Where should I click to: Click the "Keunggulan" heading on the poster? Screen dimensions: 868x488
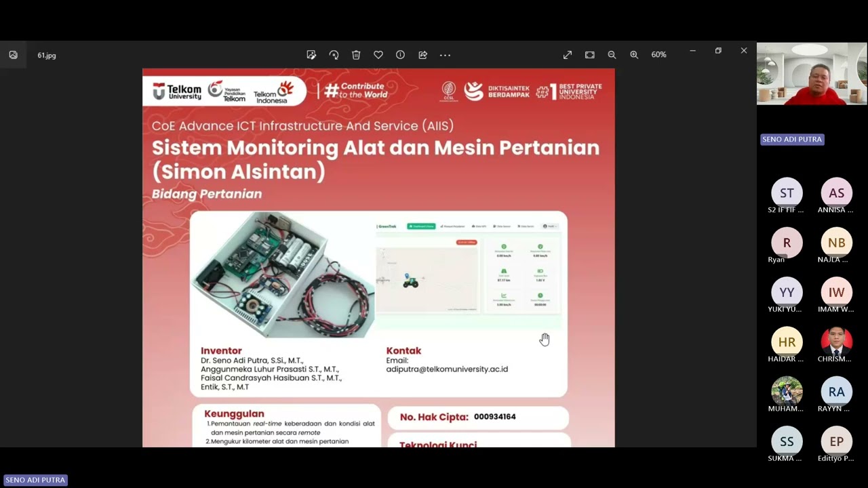234,413
